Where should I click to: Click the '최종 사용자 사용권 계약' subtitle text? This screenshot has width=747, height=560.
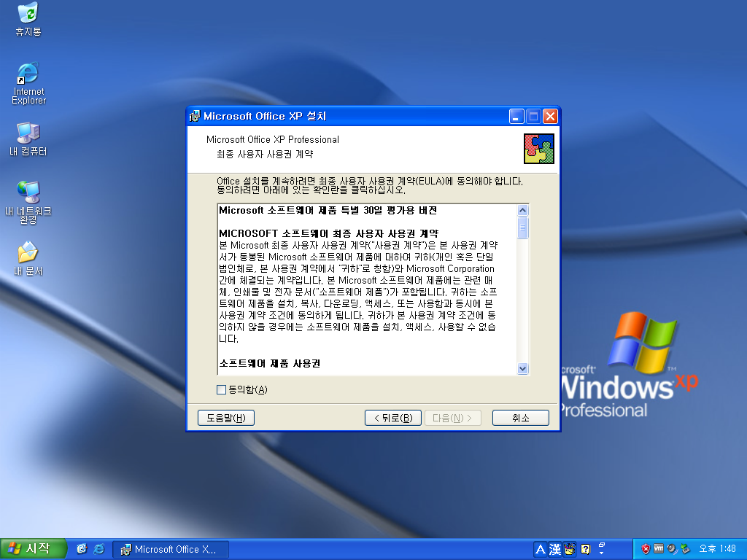[x=265, y=155]
